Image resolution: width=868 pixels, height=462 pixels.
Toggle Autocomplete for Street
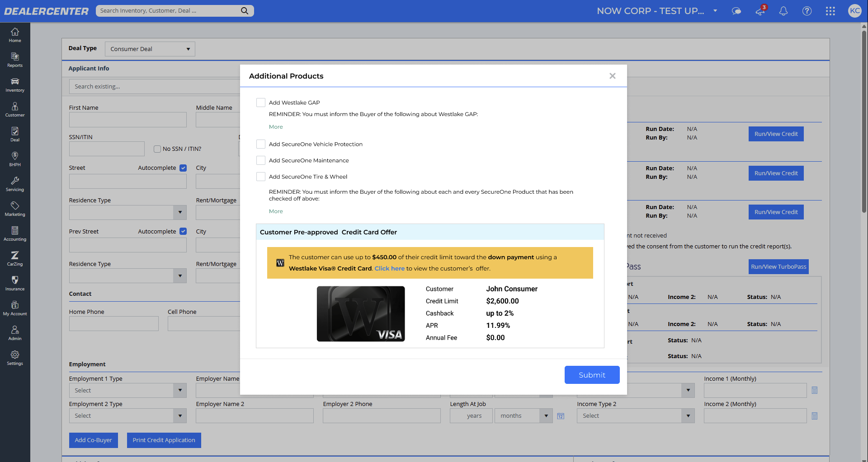click(183, 168)
